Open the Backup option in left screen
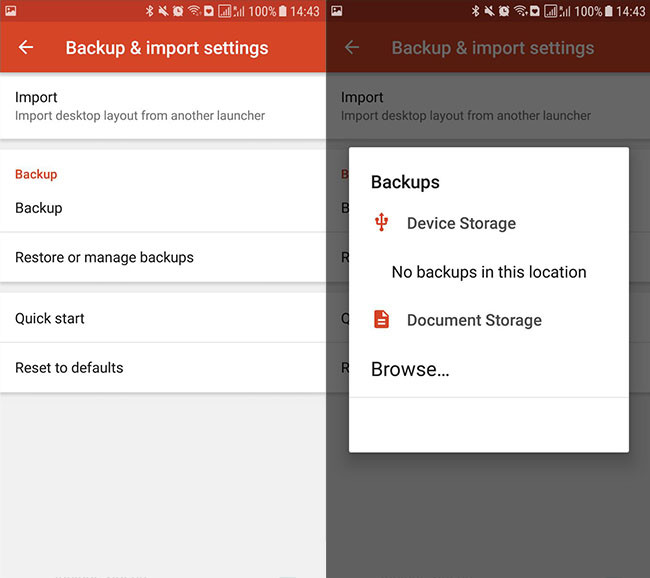 (163, 208)
